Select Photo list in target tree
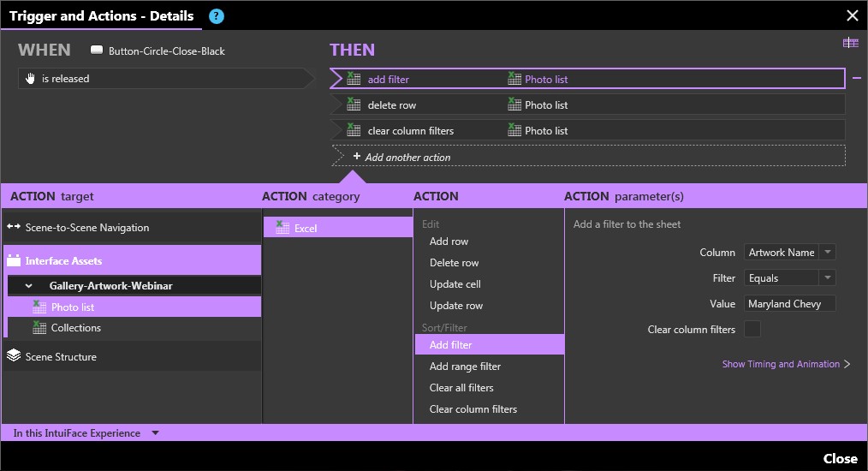This screenshot has height=471, width=868. click(134, 307)
